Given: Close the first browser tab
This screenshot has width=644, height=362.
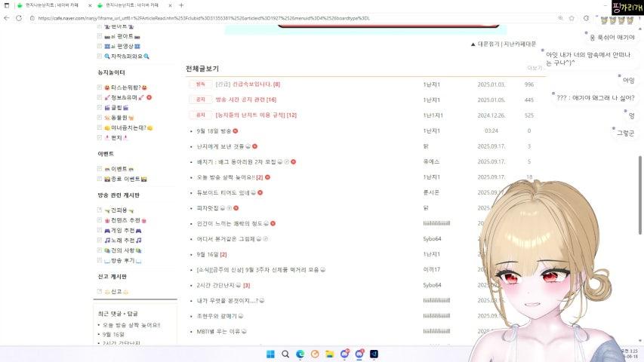Looking at the screenshot, I should 90,5.
